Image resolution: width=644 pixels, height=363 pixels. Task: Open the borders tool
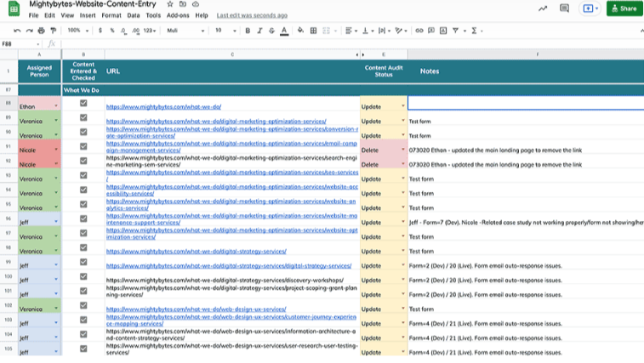(313, 31)
